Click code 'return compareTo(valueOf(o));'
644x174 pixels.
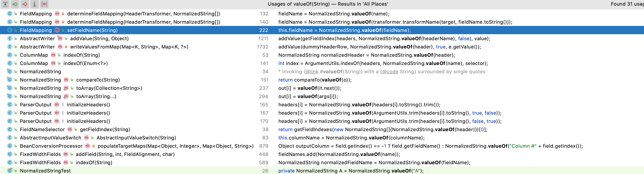pos(315,80)
